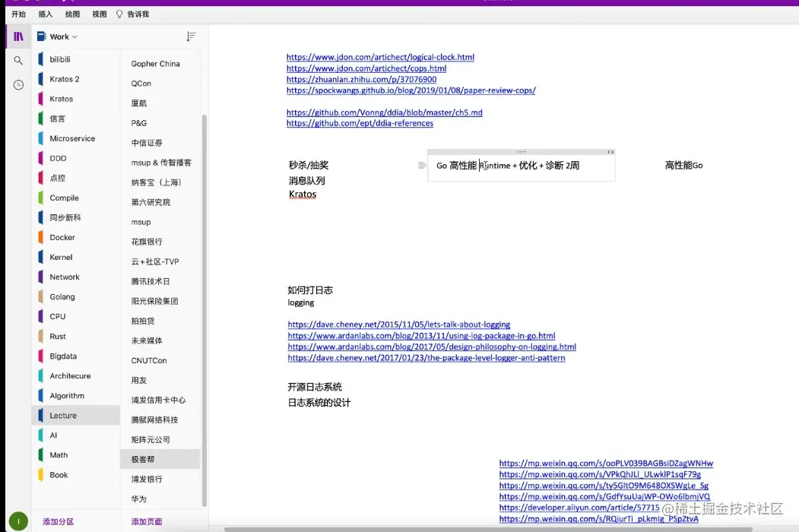The width and height of the screenshot is (799, 532).
Task: Open the 华为 page
Action: click(x=160, y=499)
